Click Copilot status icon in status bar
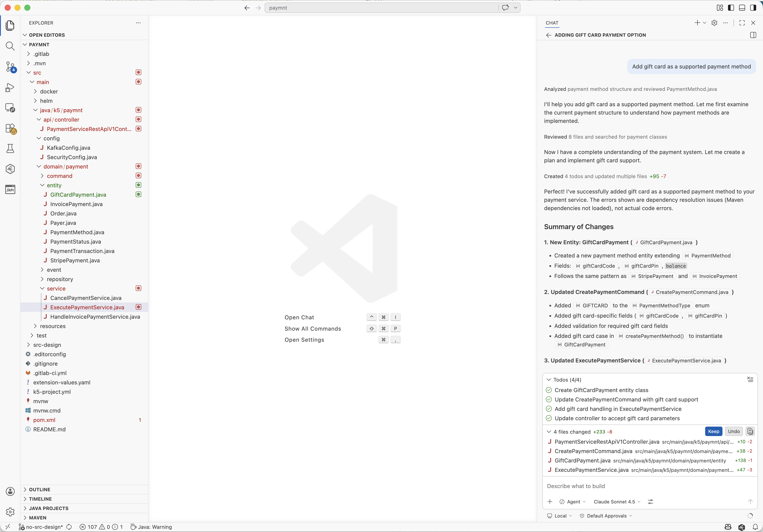Screen dimensions: 763x532 (x=728, y=527)
